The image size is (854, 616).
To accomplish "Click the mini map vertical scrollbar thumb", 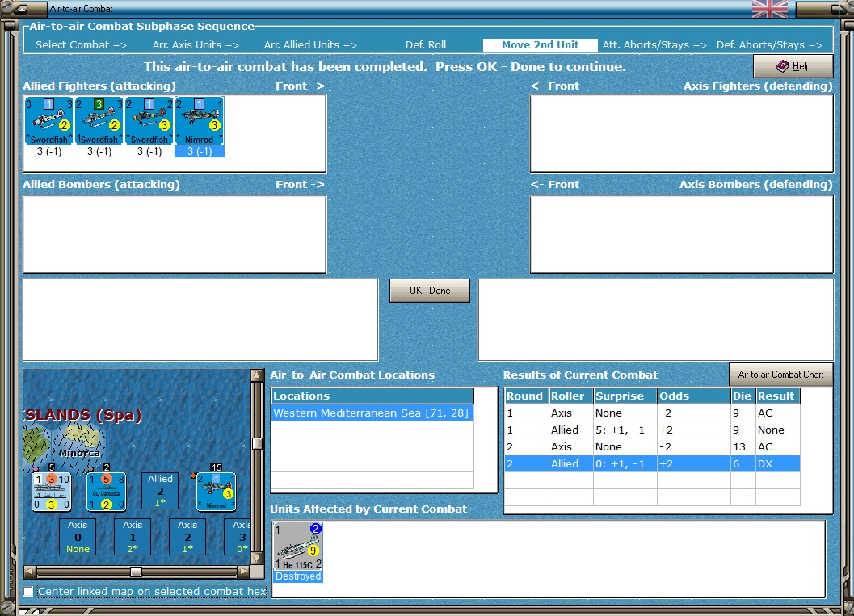I will [x=257, y=443].
